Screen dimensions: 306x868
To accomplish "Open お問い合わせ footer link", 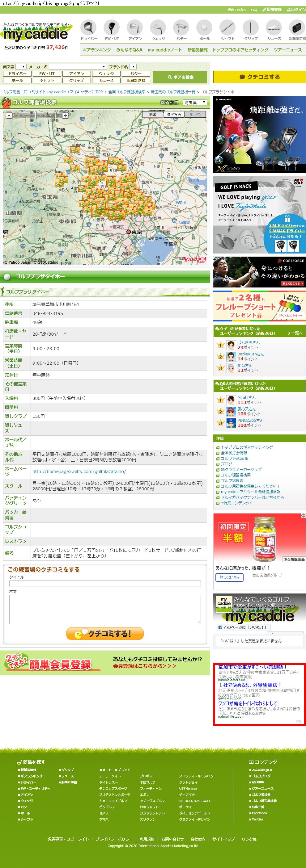I will pos(172,839).
